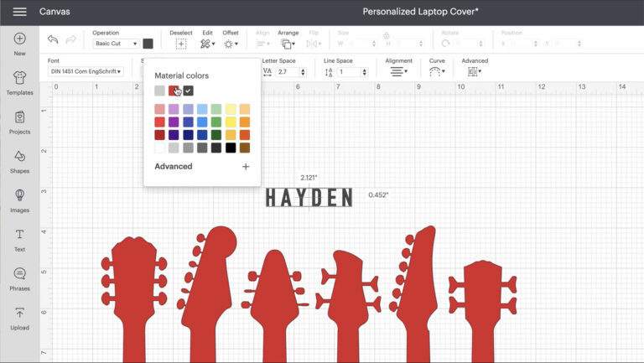Open the Templates panel
This screenshot has width=644, height=363.
coord(20,83)
